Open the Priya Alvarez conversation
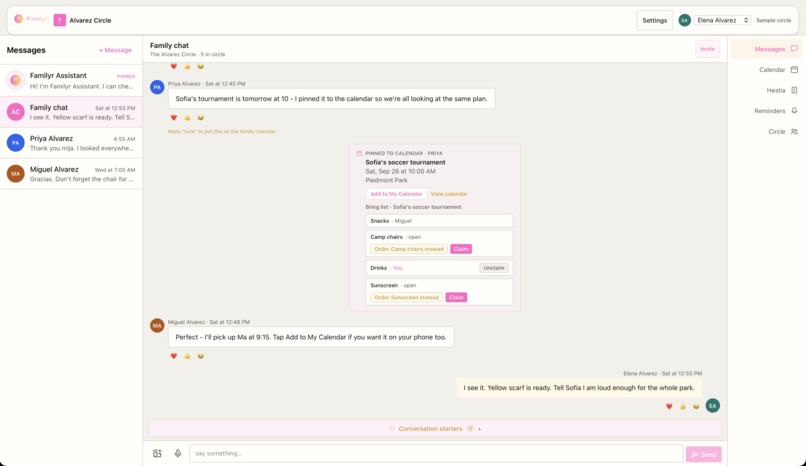The height and width of the screenshot is (466, 806). click(71, 143)
